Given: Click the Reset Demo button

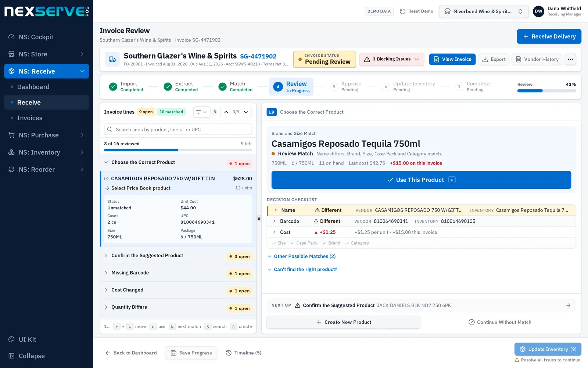Looking at the screenshot, I should click(x=416, y=11).
